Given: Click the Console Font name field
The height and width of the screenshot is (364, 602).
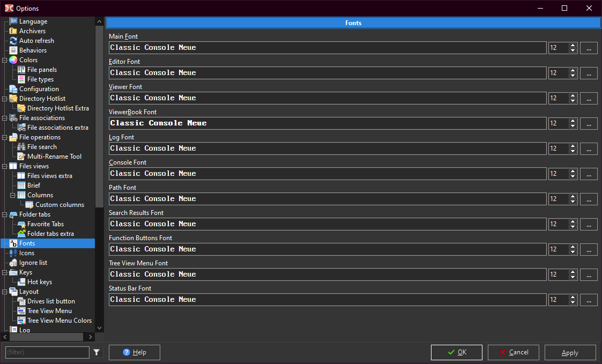Looking at the screenshot, I should pyautogui.click(x=327, y=174).
